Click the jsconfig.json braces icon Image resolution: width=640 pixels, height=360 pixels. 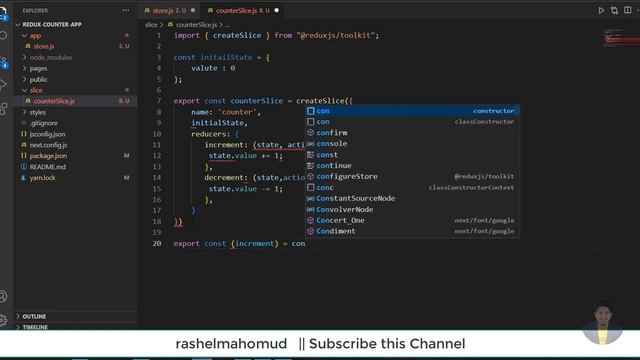[24, 134]
